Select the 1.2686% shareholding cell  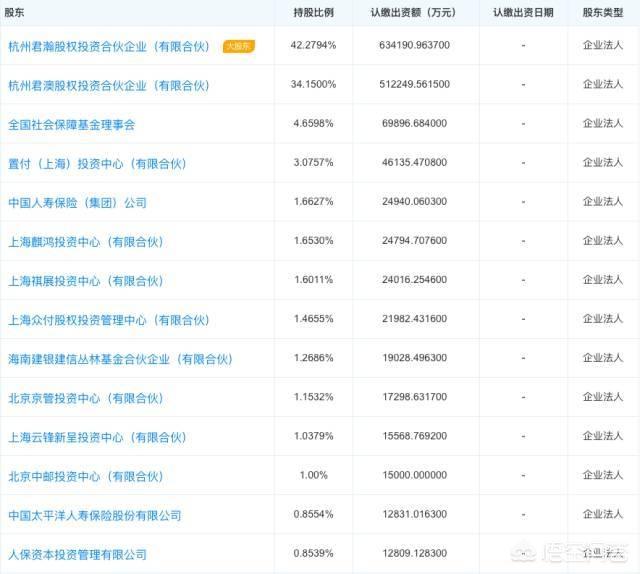tap(313, 358)
